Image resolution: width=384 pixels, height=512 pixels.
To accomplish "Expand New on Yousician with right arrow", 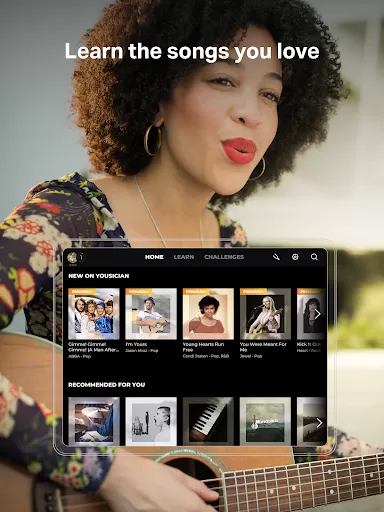I will [318, 314].
